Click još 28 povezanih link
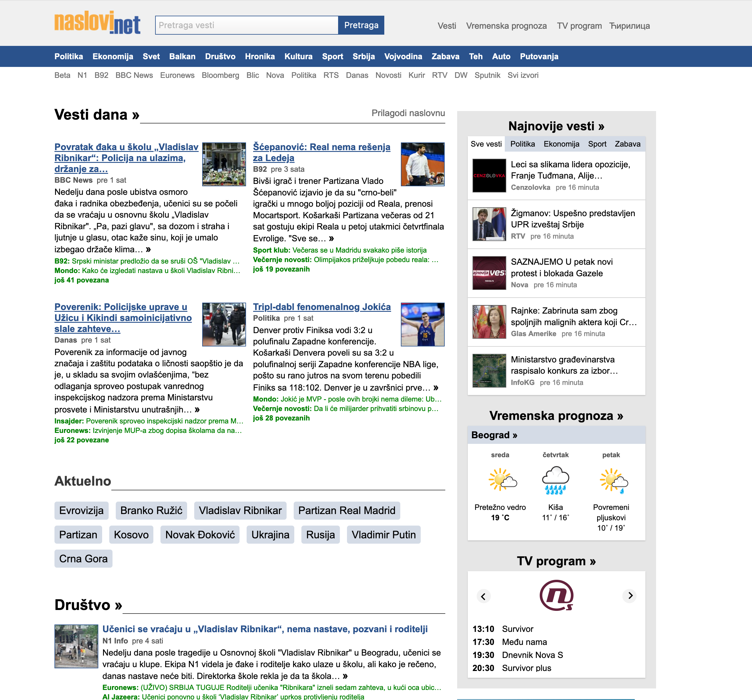 pos(282,418)
